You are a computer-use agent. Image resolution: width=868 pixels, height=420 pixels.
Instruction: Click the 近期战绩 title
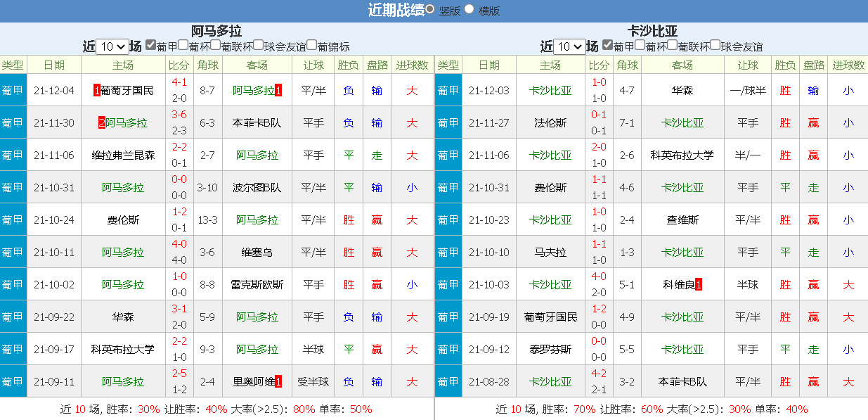click(x=396, y=10)
